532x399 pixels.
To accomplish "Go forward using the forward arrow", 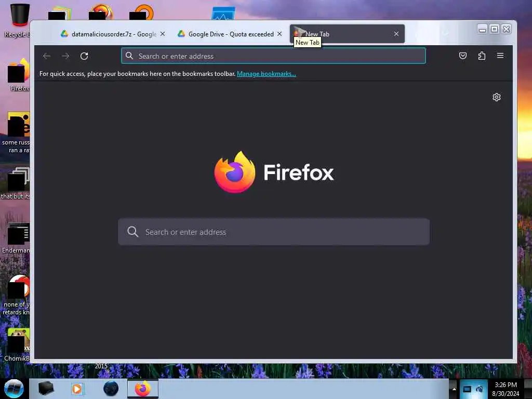I will coord(65,56).
